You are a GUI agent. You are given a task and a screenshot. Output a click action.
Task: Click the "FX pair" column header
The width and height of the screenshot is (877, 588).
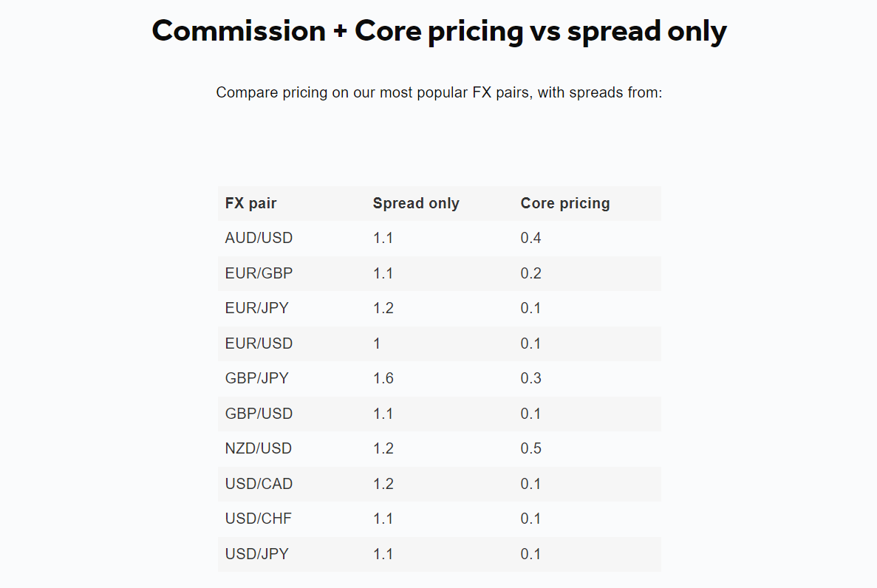click(251, 203)
